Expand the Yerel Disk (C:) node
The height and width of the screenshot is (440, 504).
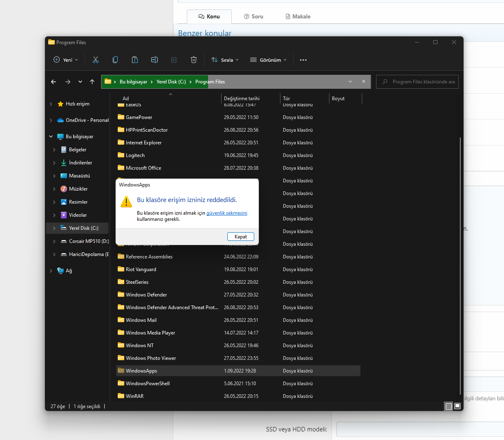click(x=54, y=228)
